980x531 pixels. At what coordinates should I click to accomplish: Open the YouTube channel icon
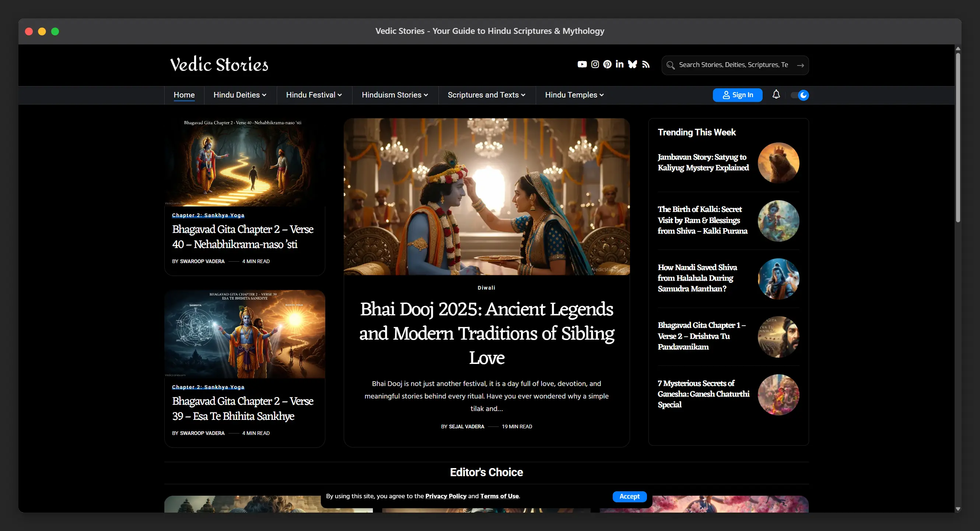pos(582,64)
